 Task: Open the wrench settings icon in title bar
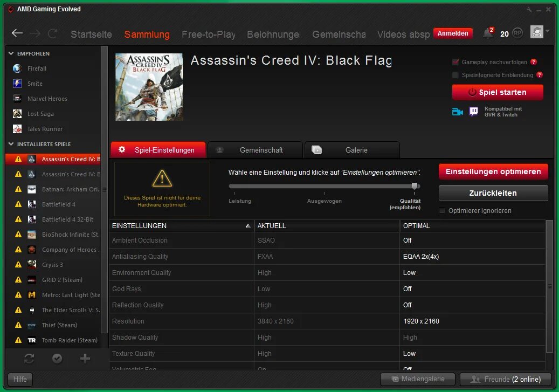tap(529, 10)
